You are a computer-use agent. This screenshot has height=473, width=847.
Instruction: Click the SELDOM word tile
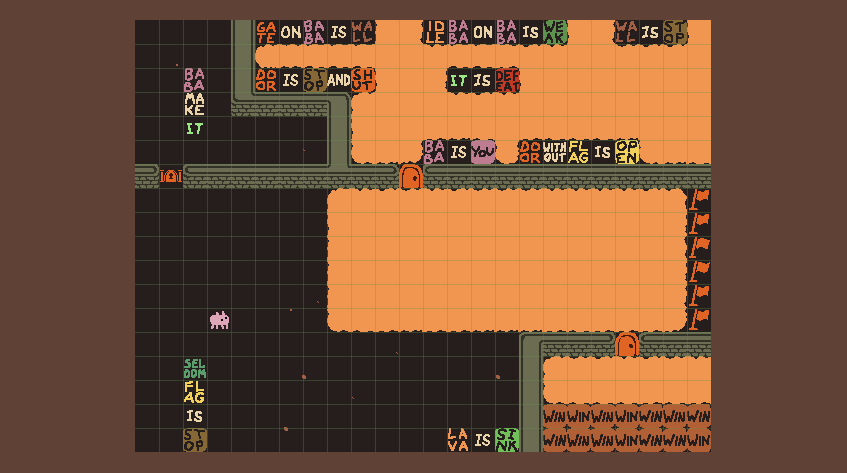tap(194, 368)
